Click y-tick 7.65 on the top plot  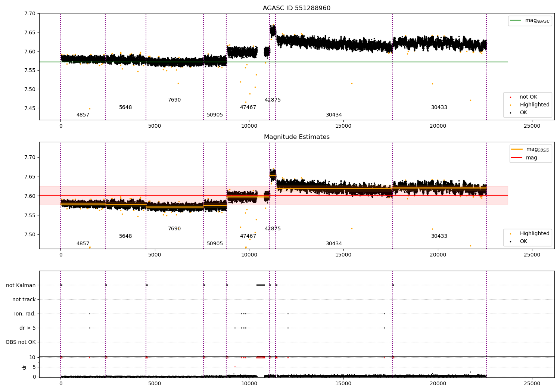(x=30, y=32)
